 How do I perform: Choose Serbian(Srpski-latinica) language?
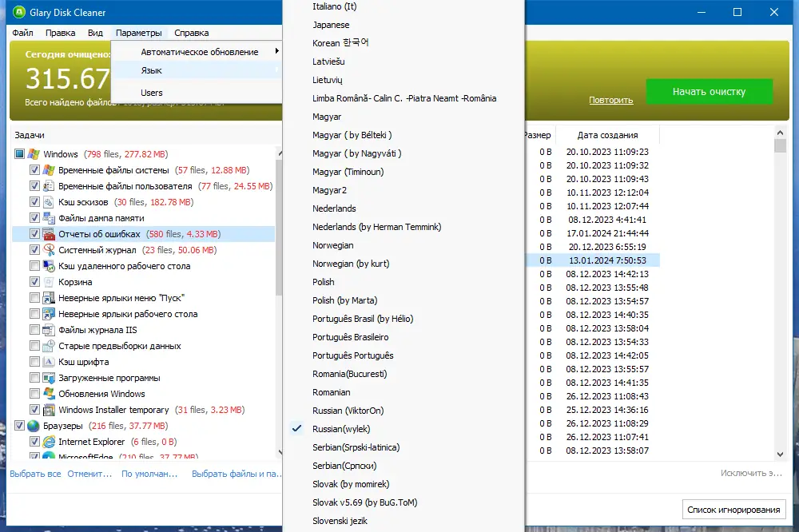[356, 447]
